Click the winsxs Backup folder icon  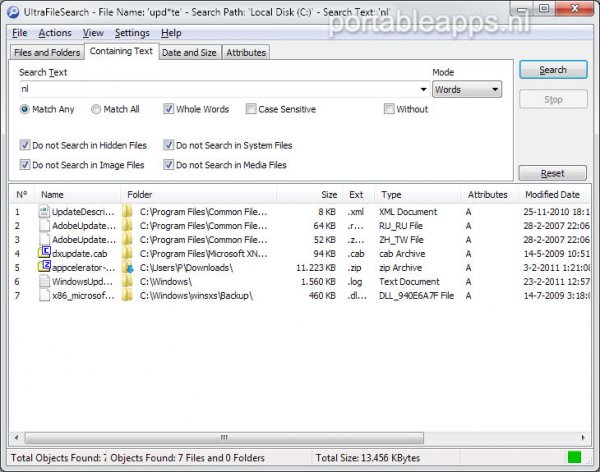(x=128, y=296)
